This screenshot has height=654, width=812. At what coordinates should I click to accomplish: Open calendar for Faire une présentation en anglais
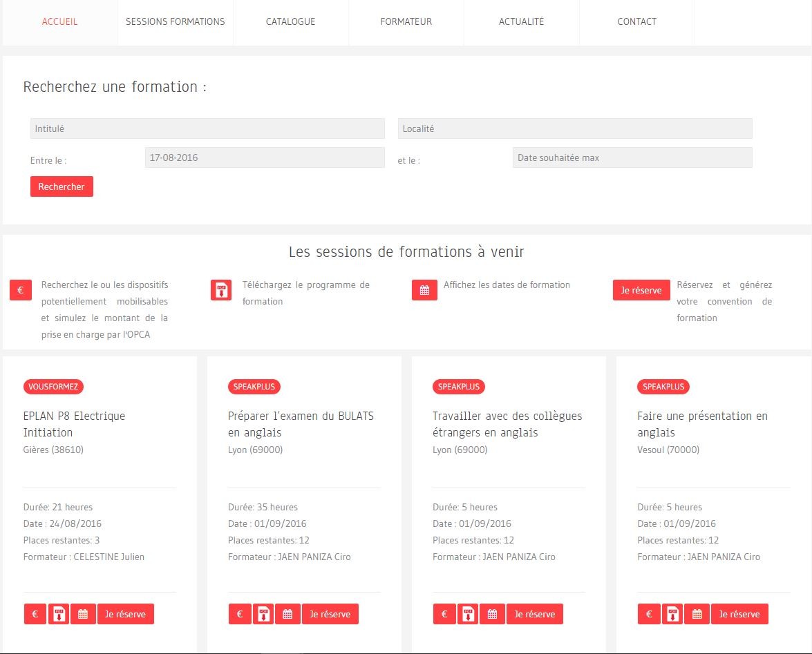pyautogui.click(x=697, y=614)
